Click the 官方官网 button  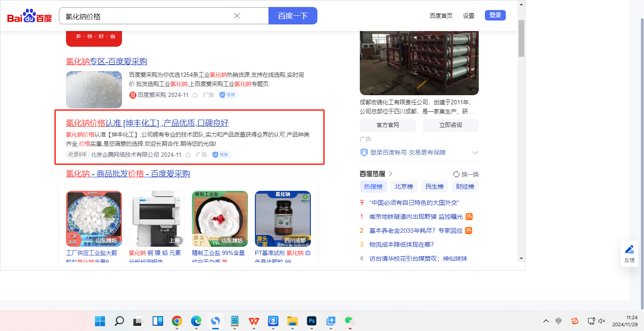coord(388,125)
